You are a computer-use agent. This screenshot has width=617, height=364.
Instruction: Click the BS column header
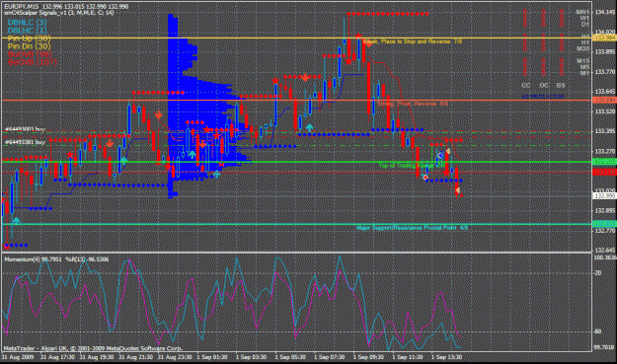[x=561, y=85]
